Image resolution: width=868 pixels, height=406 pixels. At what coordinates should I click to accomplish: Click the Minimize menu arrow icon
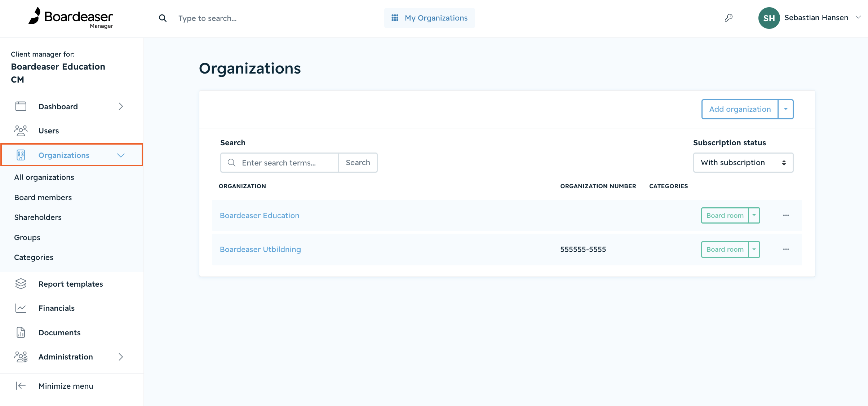pyautogui.click(x=21, y=386)
